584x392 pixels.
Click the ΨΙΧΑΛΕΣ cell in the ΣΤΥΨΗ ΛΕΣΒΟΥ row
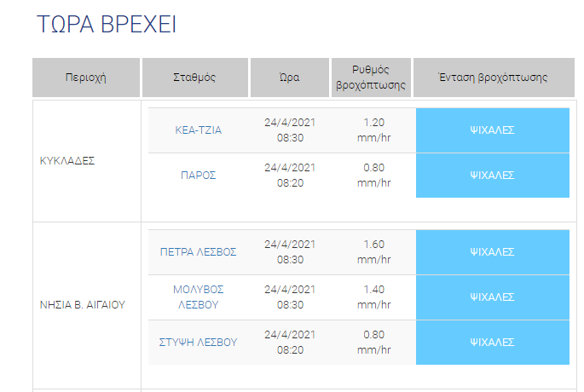click(x=492, y=343)
